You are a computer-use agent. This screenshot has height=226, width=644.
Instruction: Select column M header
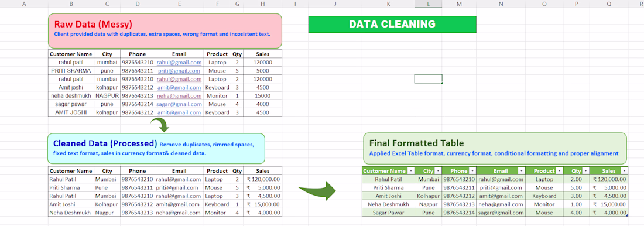[x=459, y=4]
